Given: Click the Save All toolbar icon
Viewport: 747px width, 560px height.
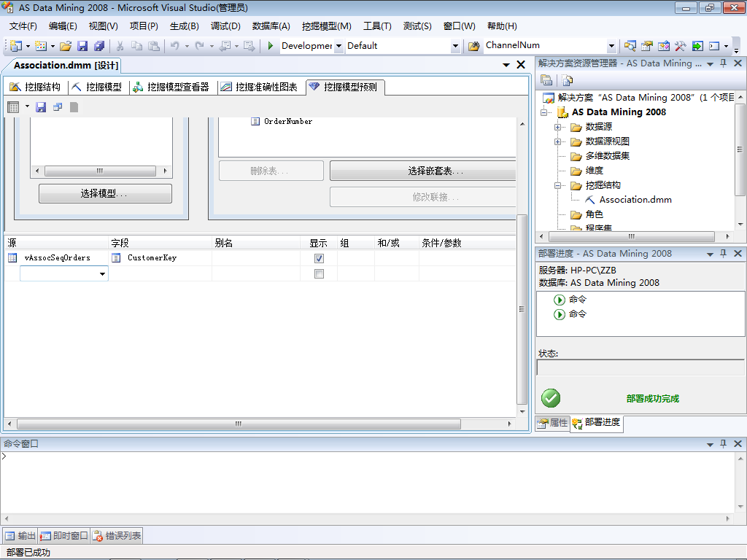Looking at the screenshot, I should click(x=99, y=46).
